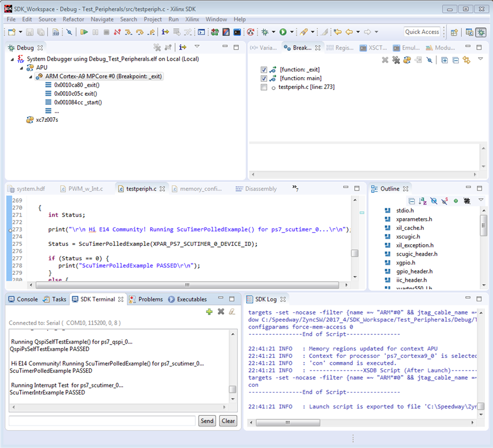Collapse the ARM Cortex-A9 MPCore #0 node

pos(31,77)
